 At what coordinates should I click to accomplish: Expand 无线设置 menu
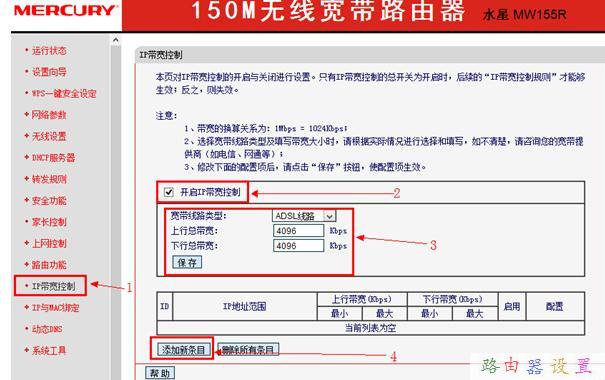point(49,136)
